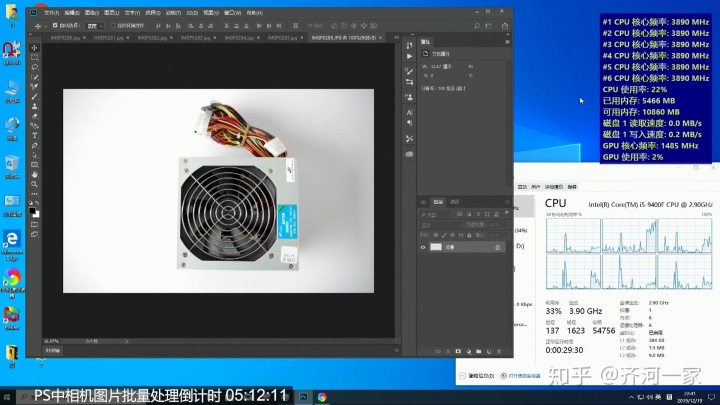Open the Windows Start button
The image size is (720, 405).
7,397
